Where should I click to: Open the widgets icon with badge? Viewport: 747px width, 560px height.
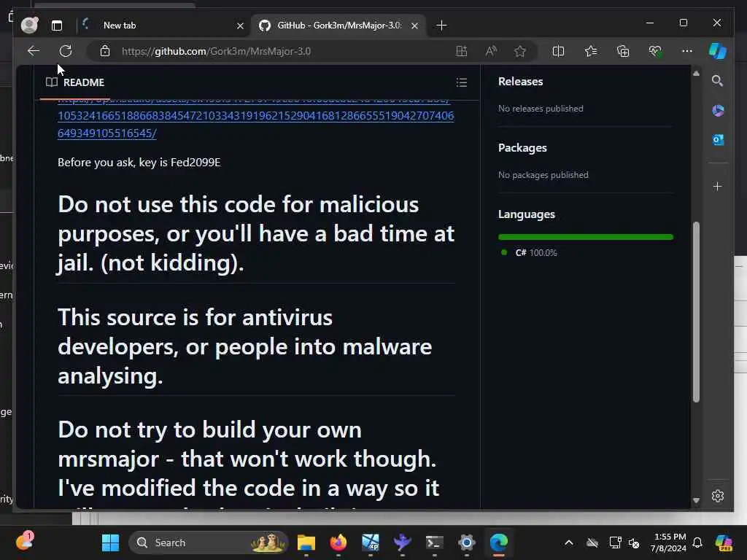(x=24, y=542)
